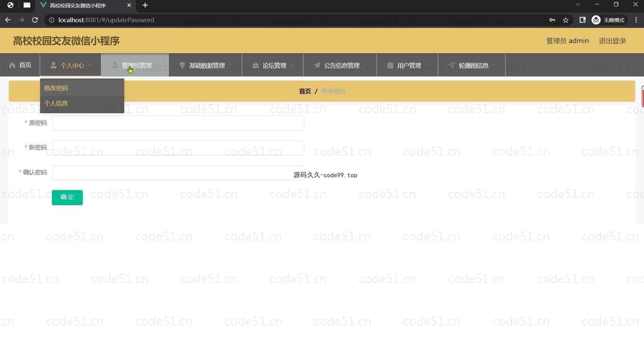The width and height of the screenshot is (644, 343).
Task: Expand the 论坛管理 dropdown chevron
Action: coord(292,65)
